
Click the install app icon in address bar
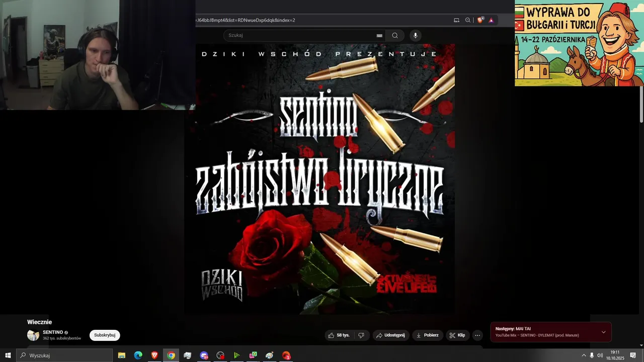[456, 20]
